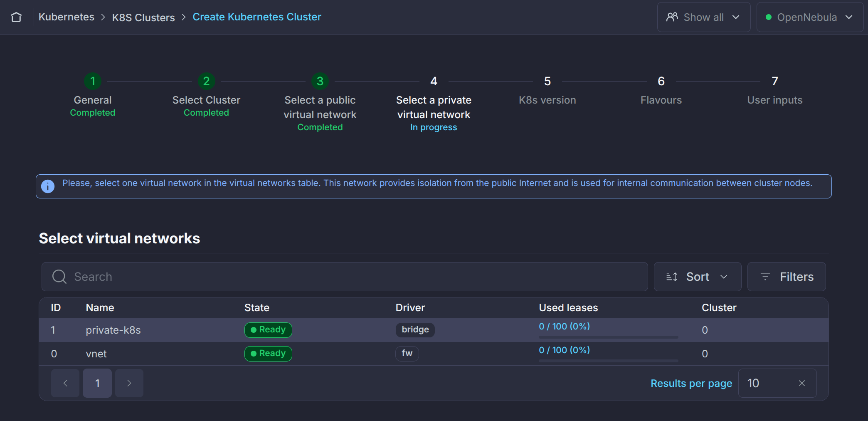Select the vnet network row
868x421 pixels.
pyautogui.click(x=434, y=354)
